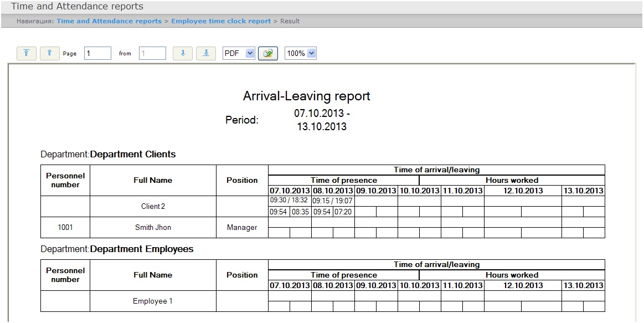
Task: Go to the next report page
Action: pos(183,53)
